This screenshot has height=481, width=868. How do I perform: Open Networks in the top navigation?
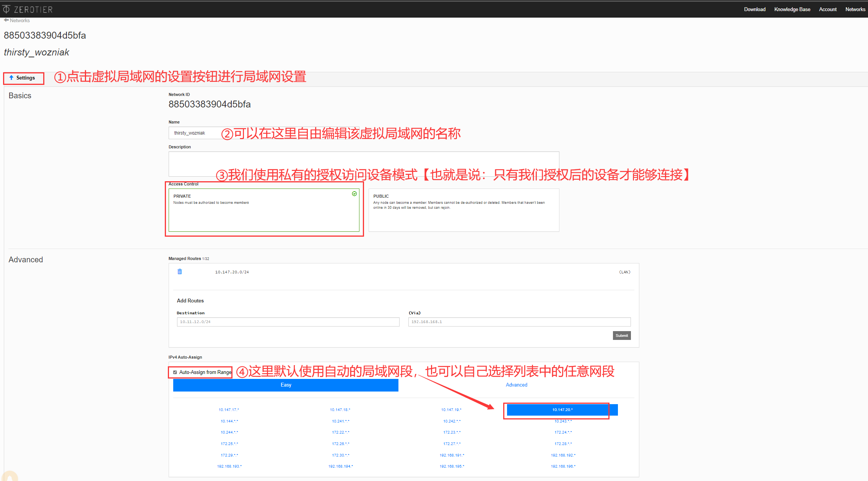click(855, 9)
